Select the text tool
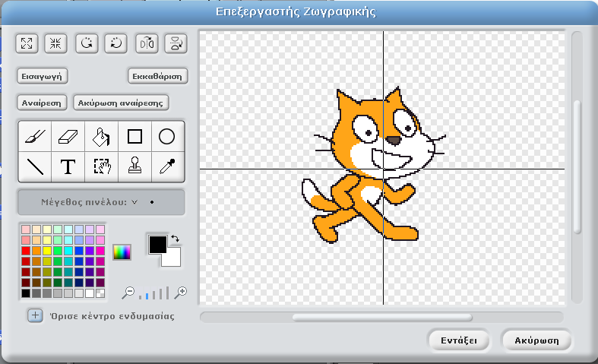Image resolution: width=598 pixels, height=364 pixels. (x=68, y=166)
